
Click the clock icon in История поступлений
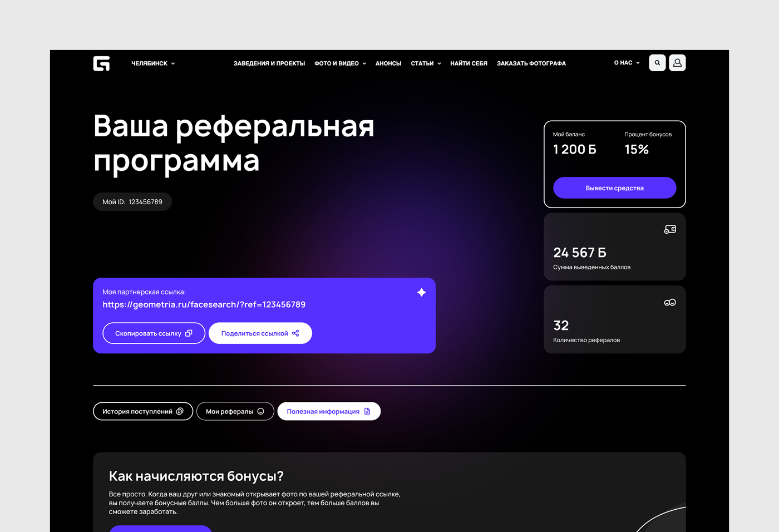pos(181,411)
